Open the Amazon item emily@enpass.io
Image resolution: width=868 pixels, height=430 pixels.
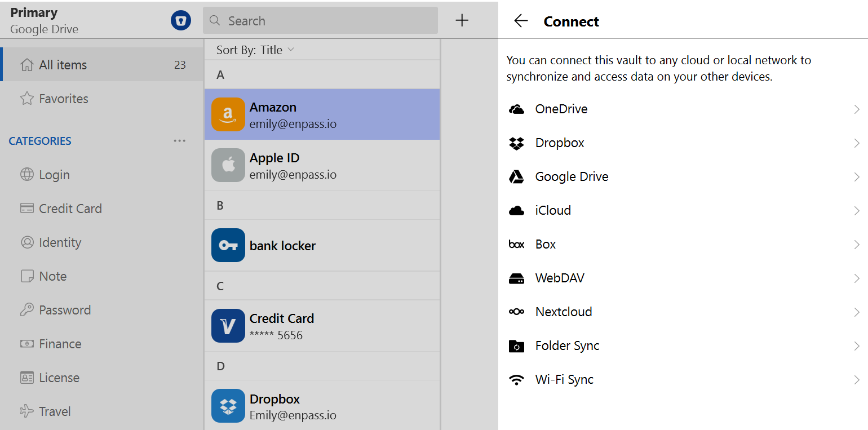tap(322, 114)
